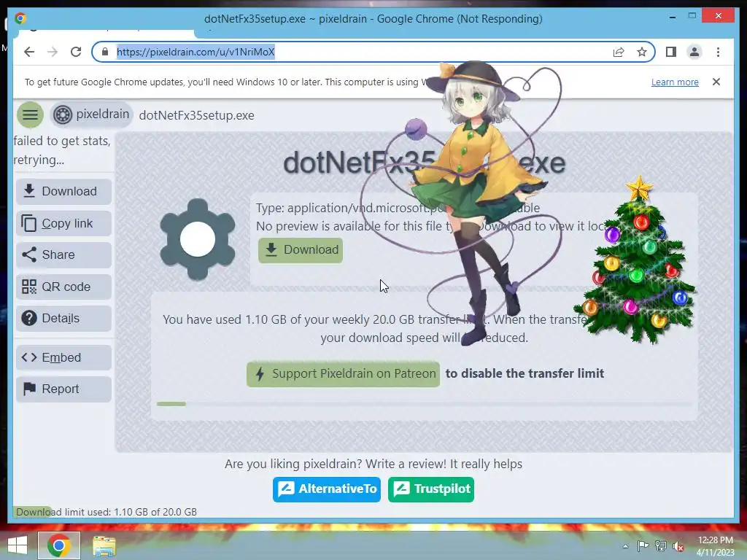The width and height of the screenshot is (747, 560).
Task: Share this page from address bar
Action: [x=619, y=52]
